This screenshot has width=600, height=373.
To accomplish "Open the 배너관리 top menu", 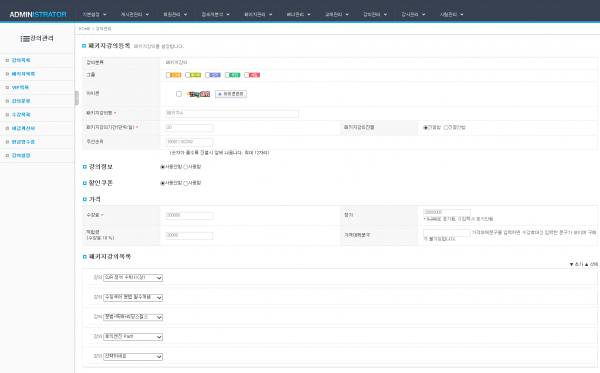I will 298,15.
